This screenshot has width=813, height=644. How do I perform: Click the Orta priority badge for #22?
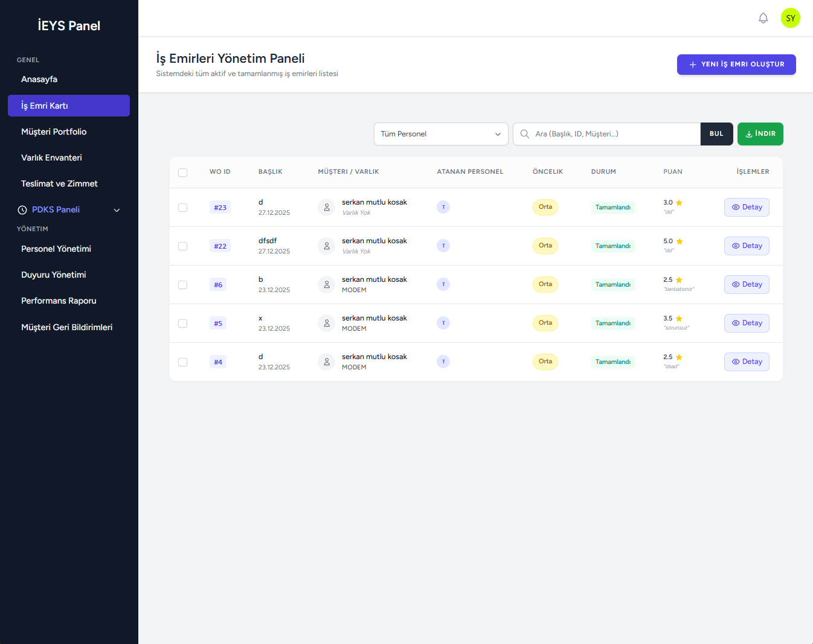(545, 246)
